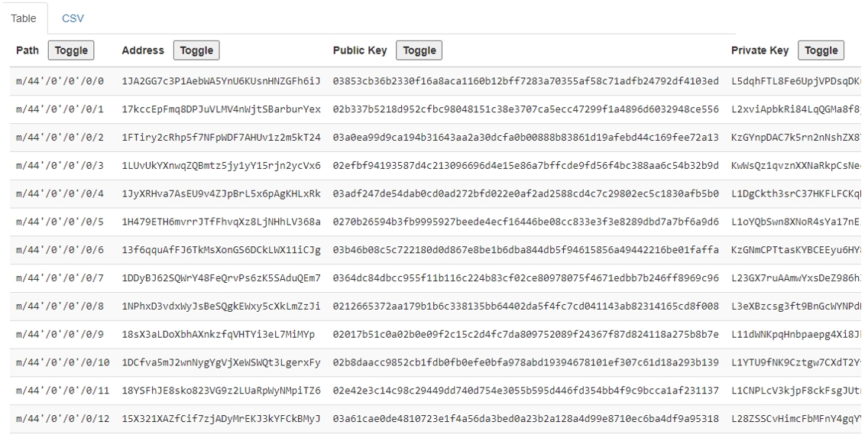Click address 1JA2GG7c3P1AebWA5YnU6KUsnHNZGFh6iJ
The height and width of the screenshot is (438, 868).
tap(221, 81)
